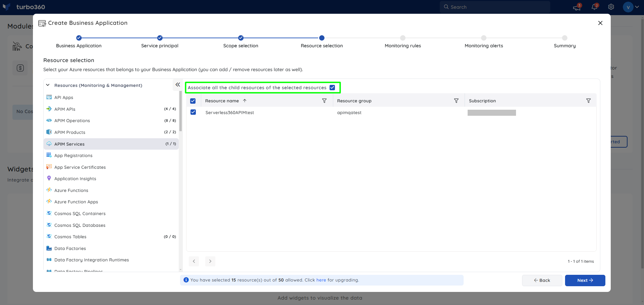The height and width of the screenshot is (305, 644).
Task: Click the App Service Certificates icon
Action: tap(49, 167)
